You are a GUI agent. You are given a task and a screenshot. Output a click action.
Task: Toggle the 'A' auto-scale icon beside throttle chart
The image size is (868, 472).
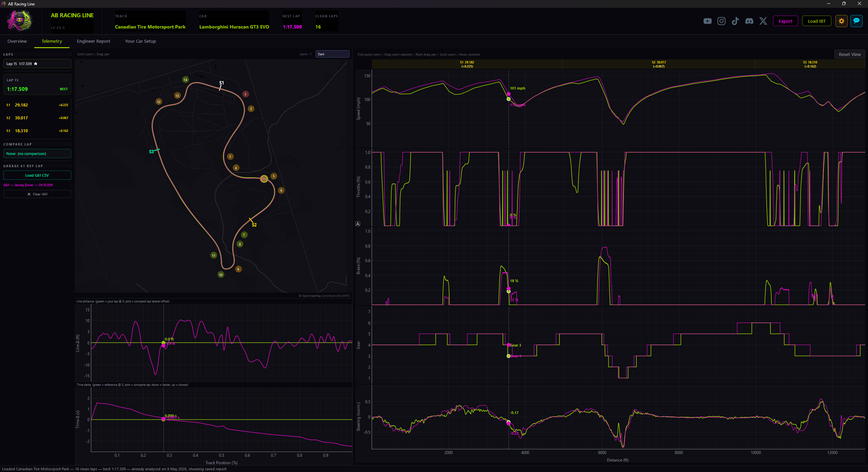358,224
